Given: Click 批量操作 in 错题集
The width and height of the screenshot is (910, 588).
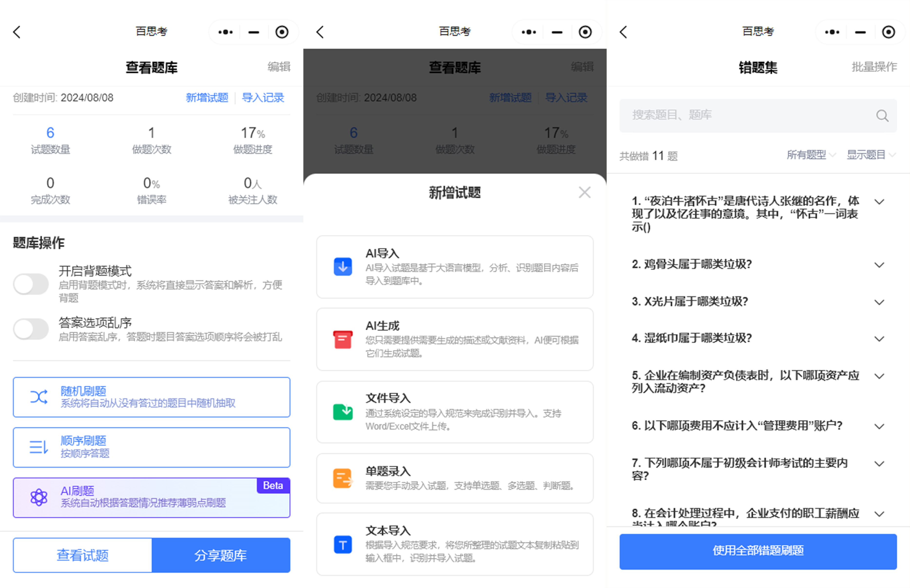Looking at the screenshot, I should point(874,67).
